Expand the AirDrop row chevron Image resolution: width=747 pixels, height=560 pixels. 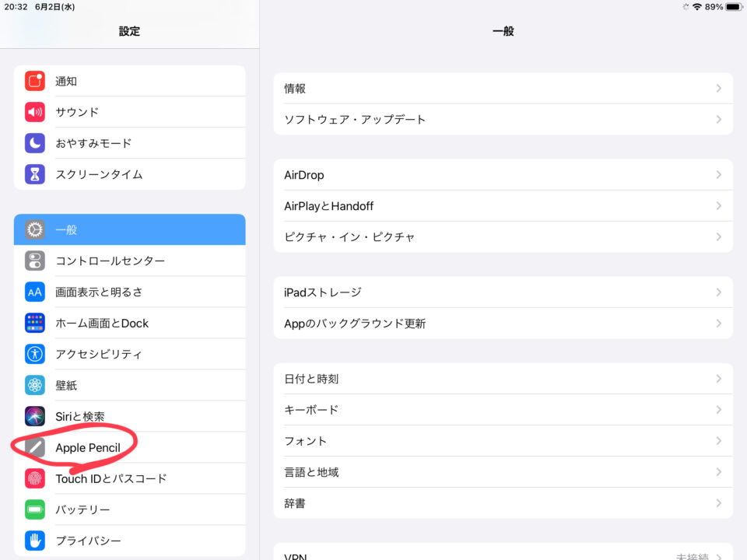pos(718,175)
